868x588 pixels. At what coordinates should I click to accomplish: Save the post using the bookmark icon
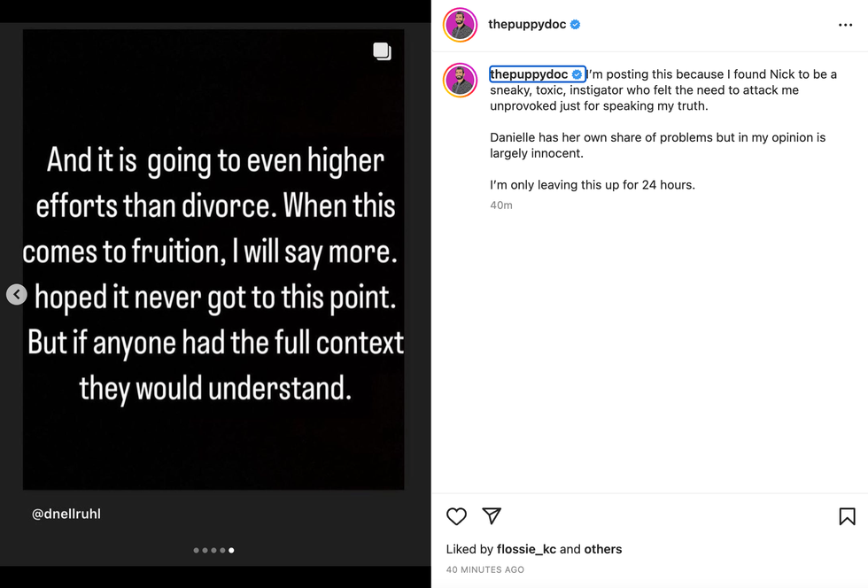pos(847,516)
